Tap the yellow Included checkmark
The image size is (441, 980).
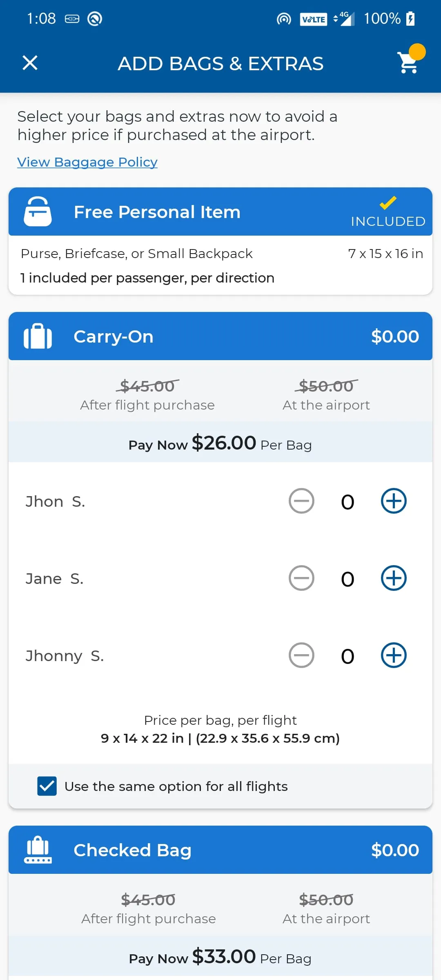[x=388, y=203]
